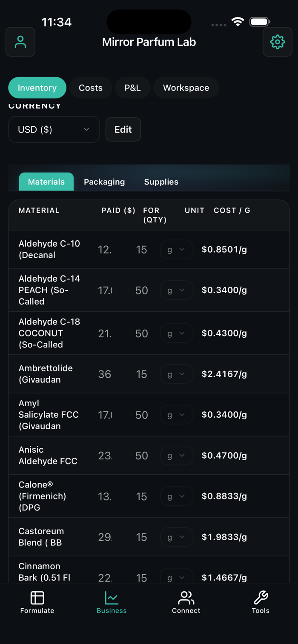Go to Formulate section icon
The width and height of the screenshot is (298, 644).
[x=37, y=598]
